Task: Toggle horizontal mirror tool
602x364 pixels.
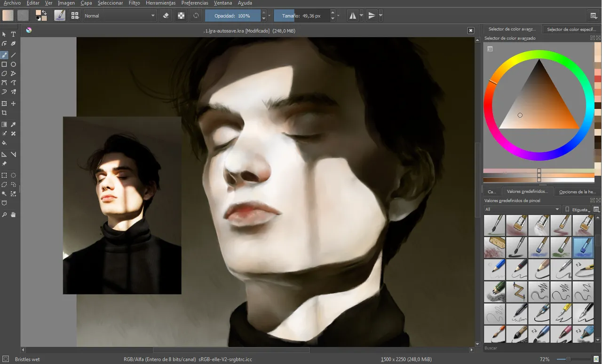Action: tap(353, 15)
